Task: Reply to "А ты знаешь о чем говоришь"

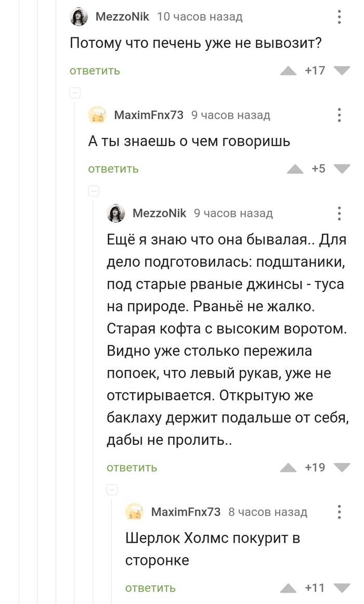Action: pos(113,169)
